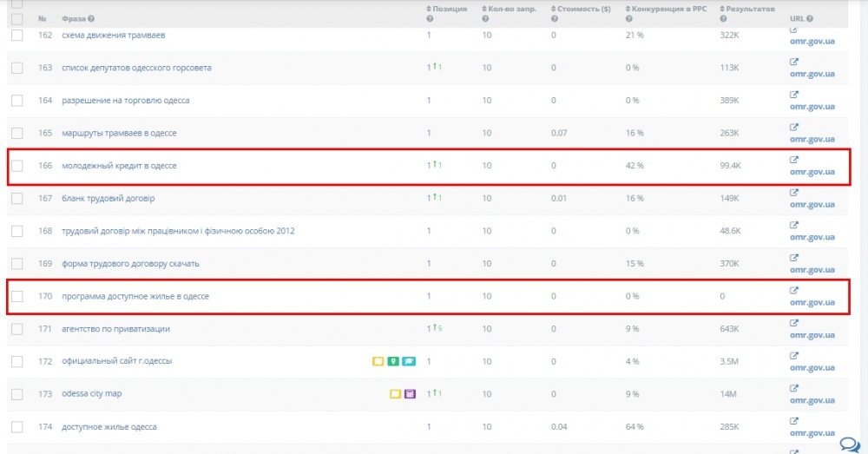Open external link icon for row 166
Image resolution: width=868 pixels, height=454 pixels.
(x=793, y=160)
